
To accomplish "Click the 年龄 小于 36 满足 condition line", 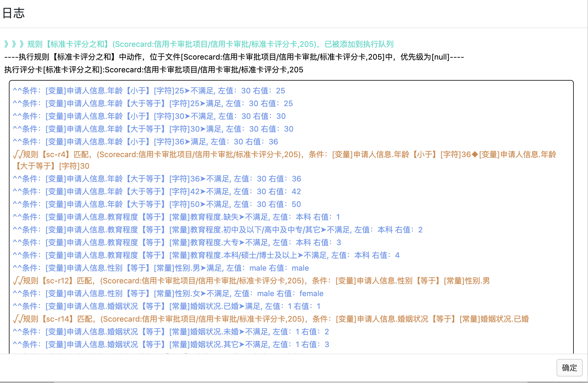I will point(145,142).
